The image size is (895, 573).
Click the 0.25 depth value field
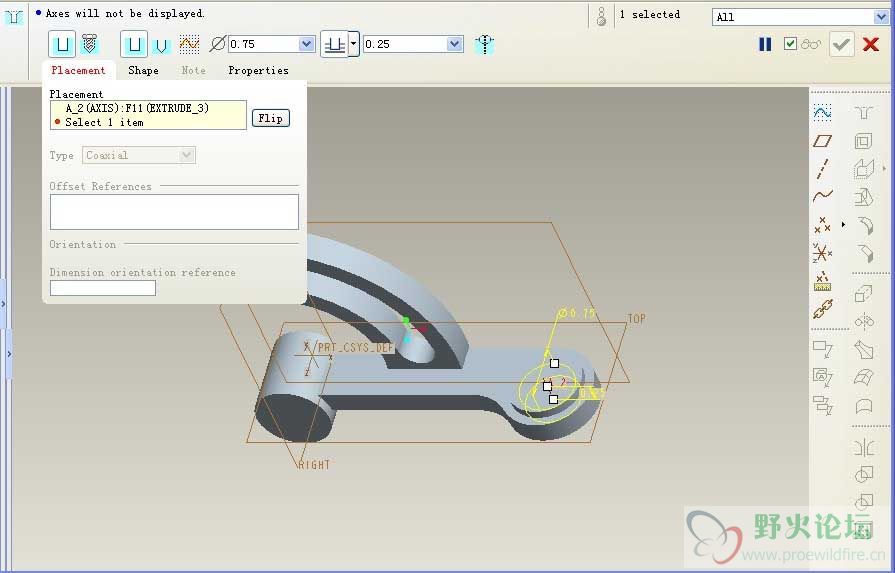click(405, 44)
